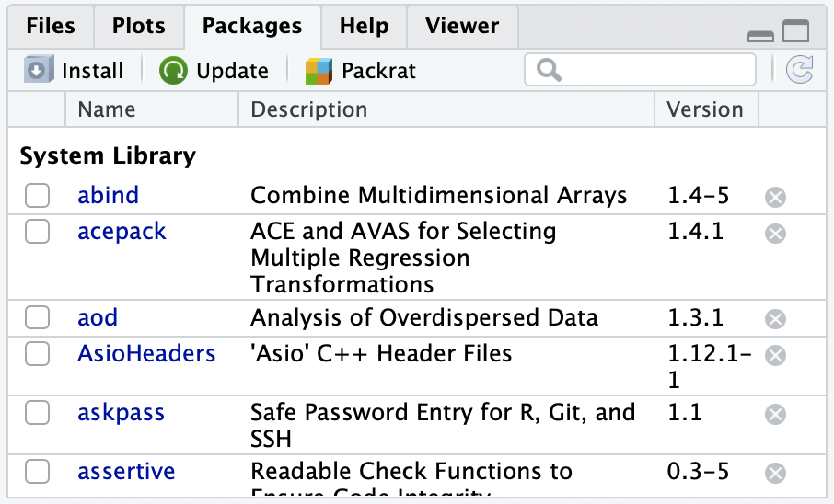The image size is (834, 504).
Task: Remove the abind package
Action: click(776, 197)
